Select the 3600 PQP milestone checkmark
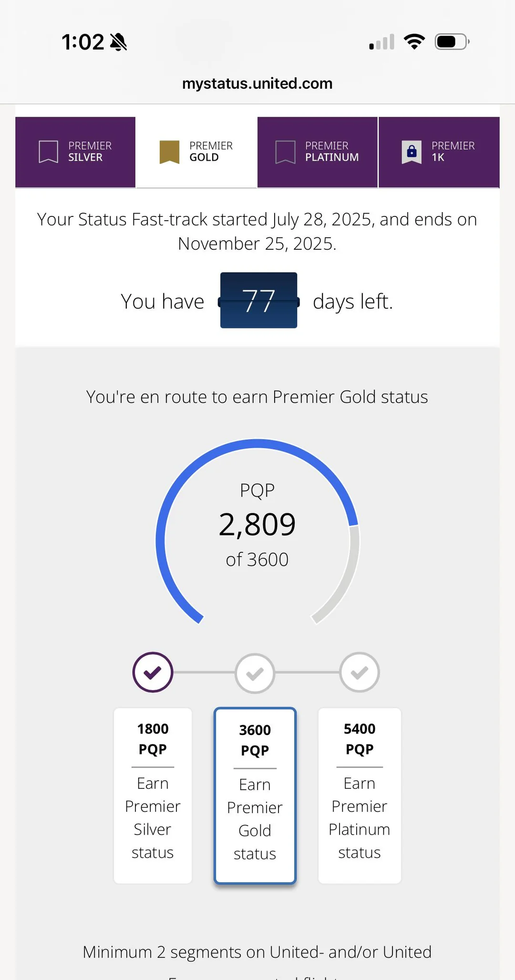 pos(255,673)
